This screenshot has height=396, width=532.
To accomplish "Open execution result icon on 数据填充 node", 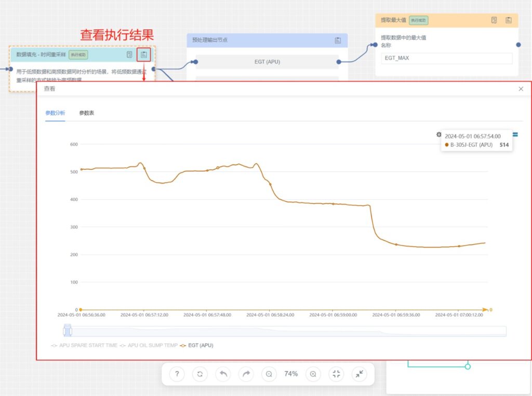I will point(144,54).
